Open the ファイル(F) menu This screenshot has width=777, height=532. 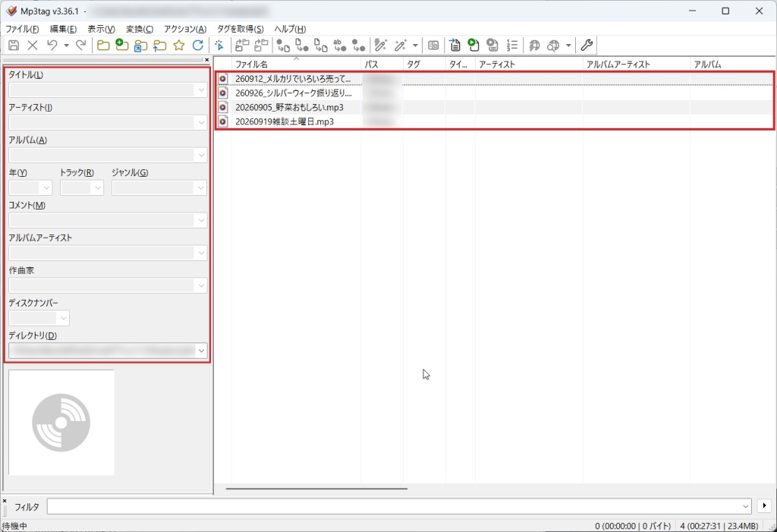22,29
